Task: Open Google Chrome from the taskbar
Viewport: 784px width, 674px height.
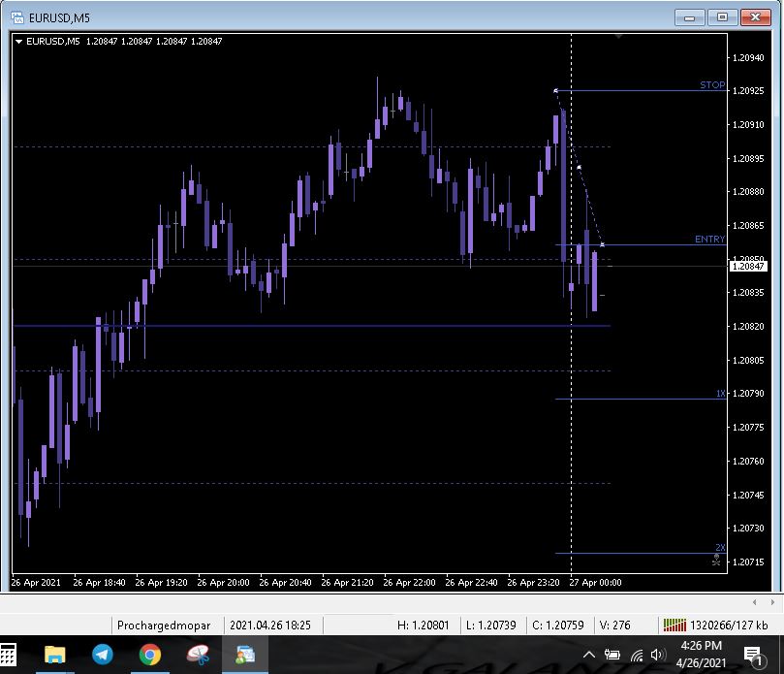Action: pyautogui.click(x=150, y=655)
